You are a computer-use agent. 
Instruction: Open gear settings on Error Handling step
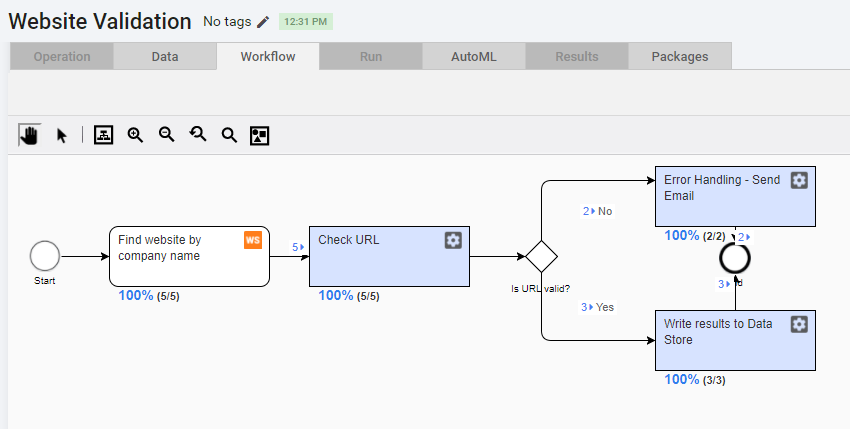click(x=799, y=180)
